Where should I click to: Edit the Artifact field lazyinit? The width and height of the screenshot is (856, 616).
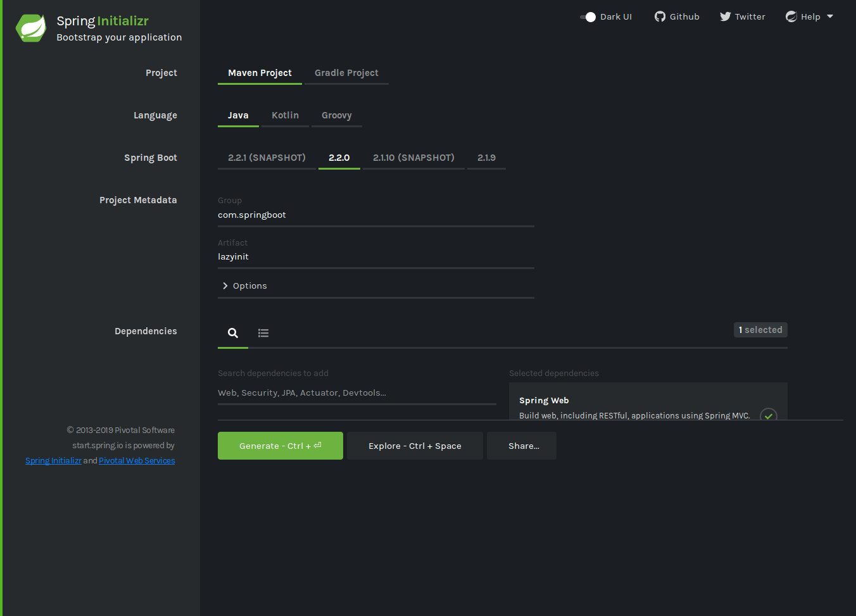tap(376, 257)
